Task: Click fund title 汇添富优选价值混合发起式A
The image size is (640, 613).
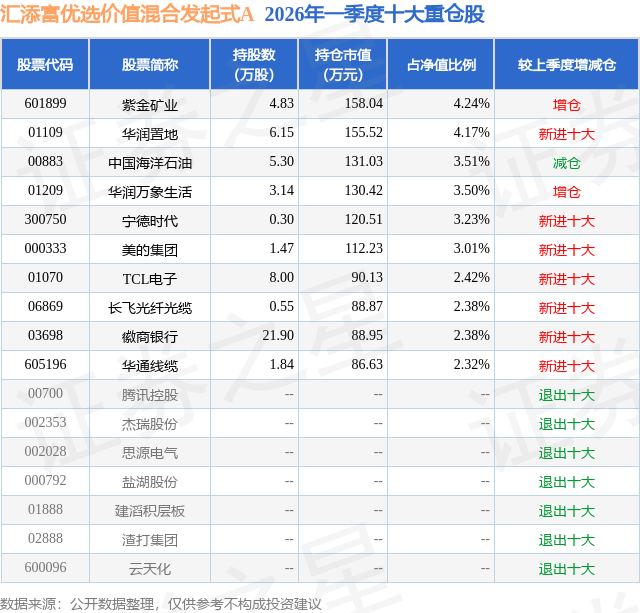Action: point(127,14)
